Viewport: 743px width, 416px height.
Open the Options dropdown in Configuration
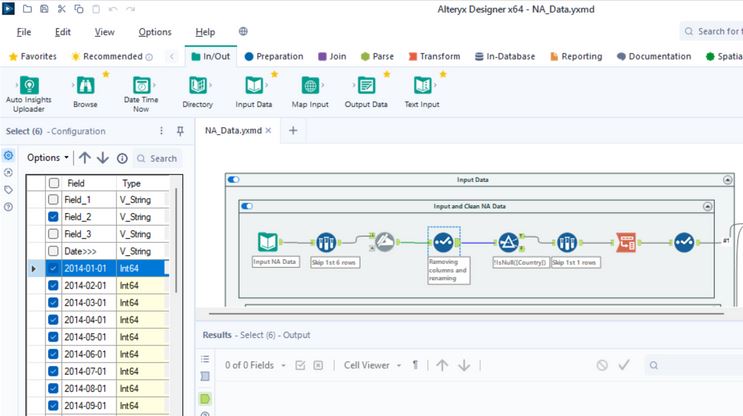pos(48,157)
